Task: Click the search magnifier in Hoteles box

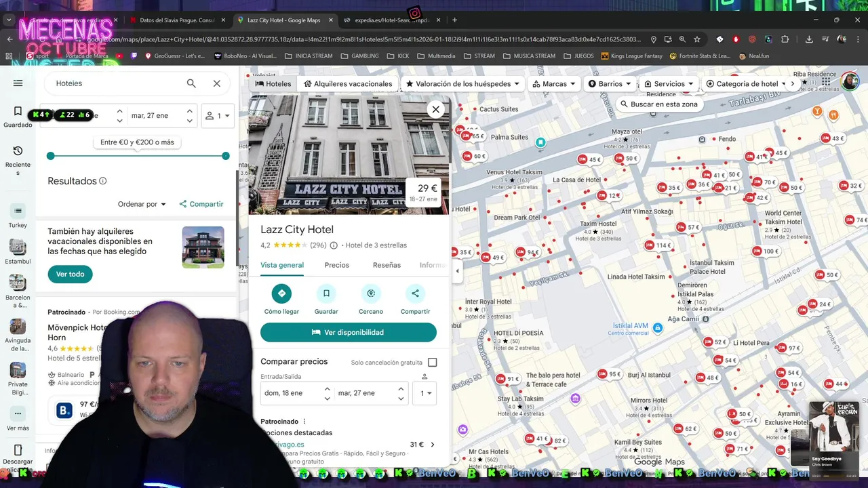Action: (x=191, y=83)
